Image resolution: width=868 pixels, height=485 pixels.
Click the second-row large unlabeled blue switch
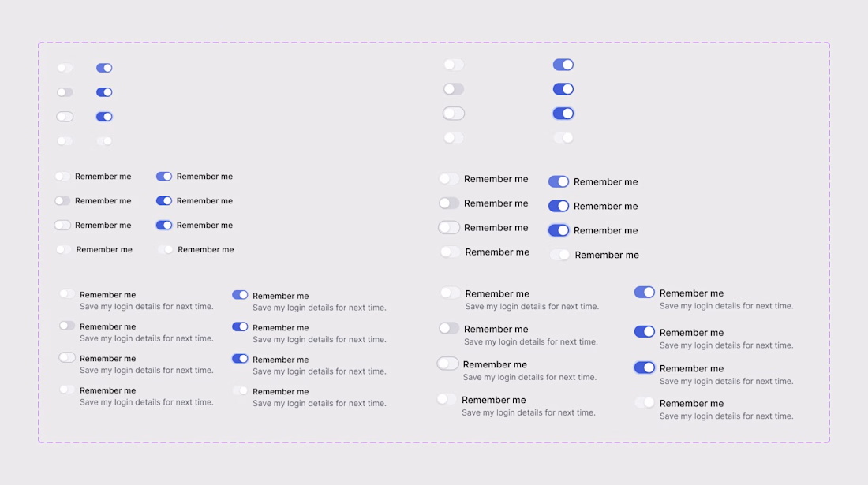click(563, 89)
